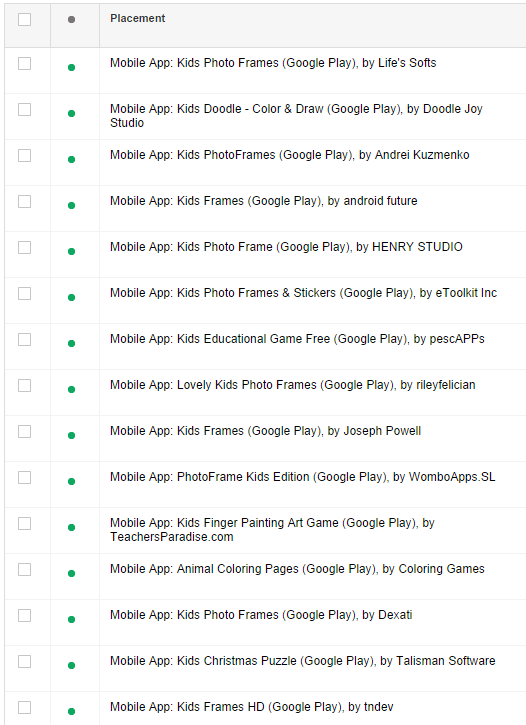Click the status dot for eToolkit Inc placement

[71, 297]
